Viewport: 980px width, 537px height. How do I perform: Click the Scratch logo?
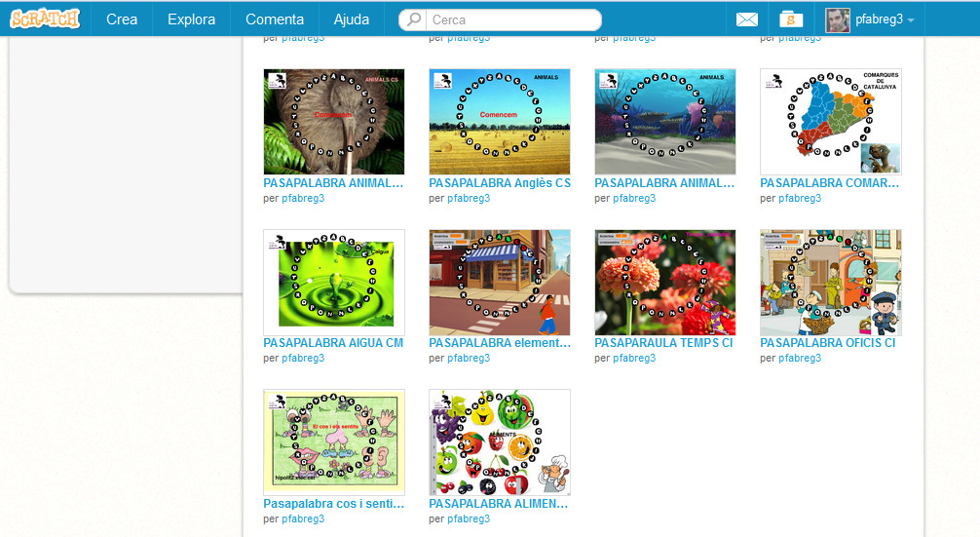[x=45, y=19]
